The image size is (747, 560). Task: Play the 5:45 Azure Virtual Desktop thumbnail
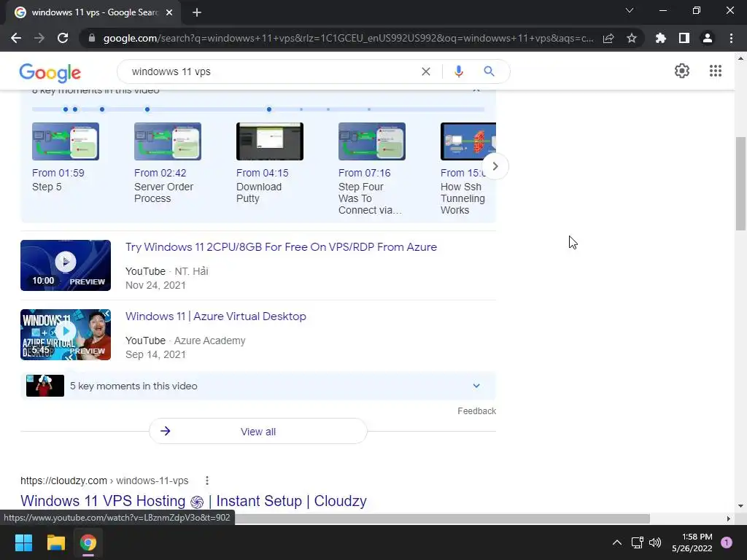66,334
